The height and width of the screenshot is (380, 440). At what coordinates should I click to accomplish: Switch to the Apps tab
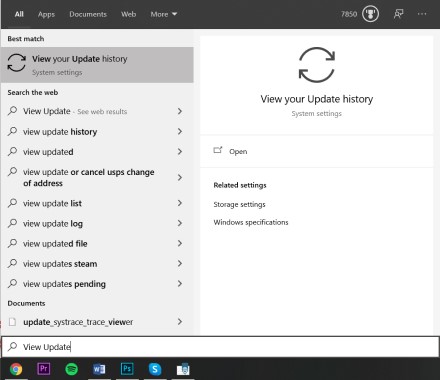coord(46,14)
